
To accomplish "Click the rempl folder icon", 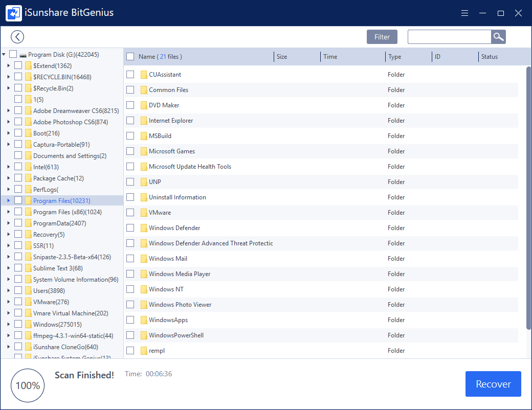I will click(144, 350).
